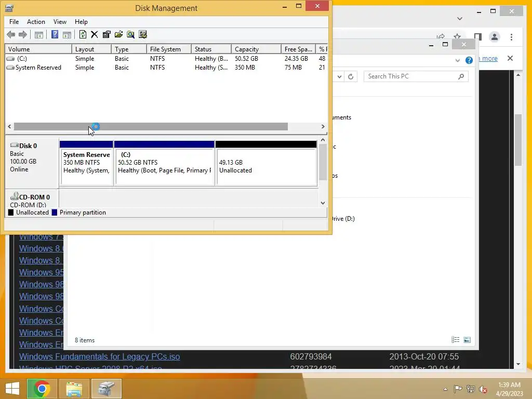Select the CD-ROM 0 drive icon

point(14,196)
